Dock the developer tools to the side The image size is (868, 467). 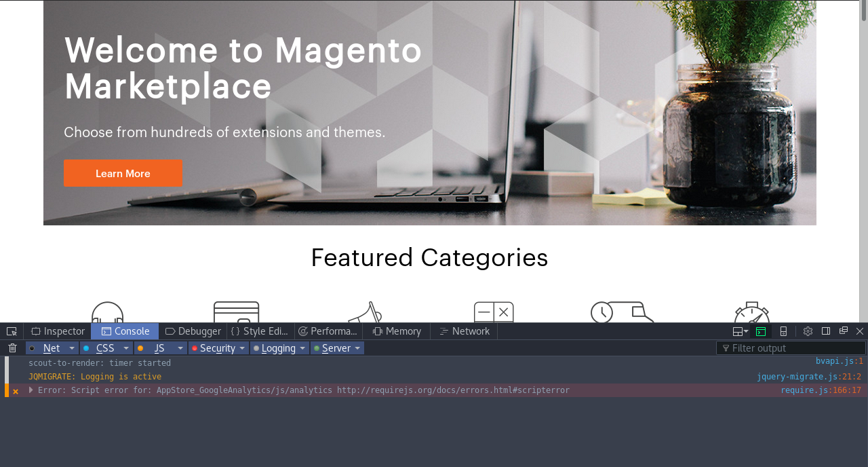click(x=826, y=331)
